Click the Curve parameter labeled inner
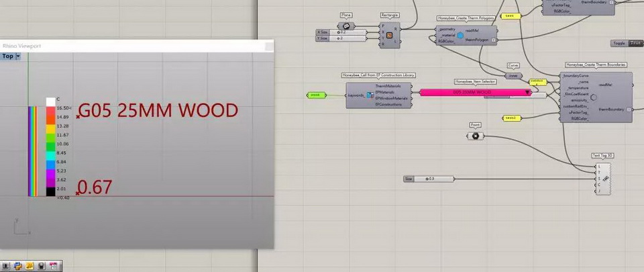 (x=513, y=76)
